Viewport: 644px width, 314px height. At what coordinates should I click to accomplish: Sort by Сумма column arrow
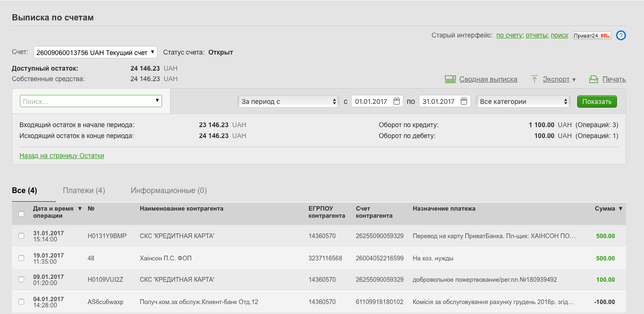[x=620, y=209]
